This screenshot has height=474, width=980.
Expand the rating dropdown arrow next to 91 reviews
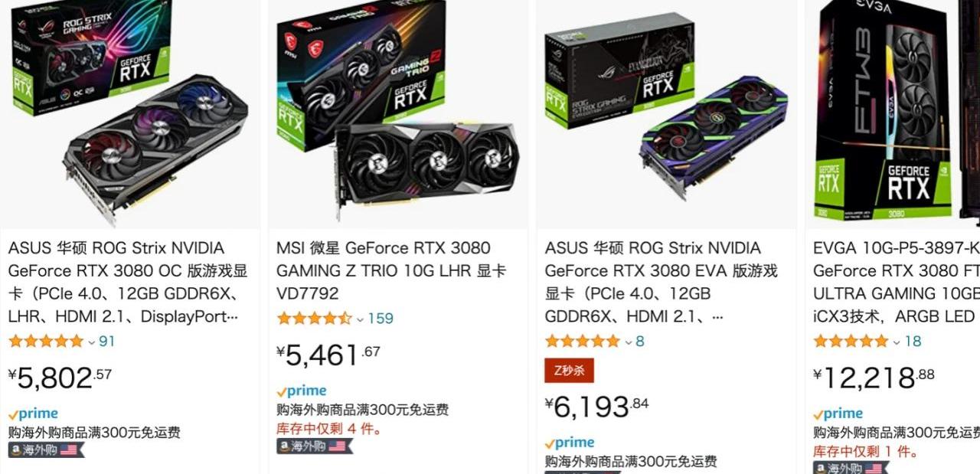[x=92, y=342]
